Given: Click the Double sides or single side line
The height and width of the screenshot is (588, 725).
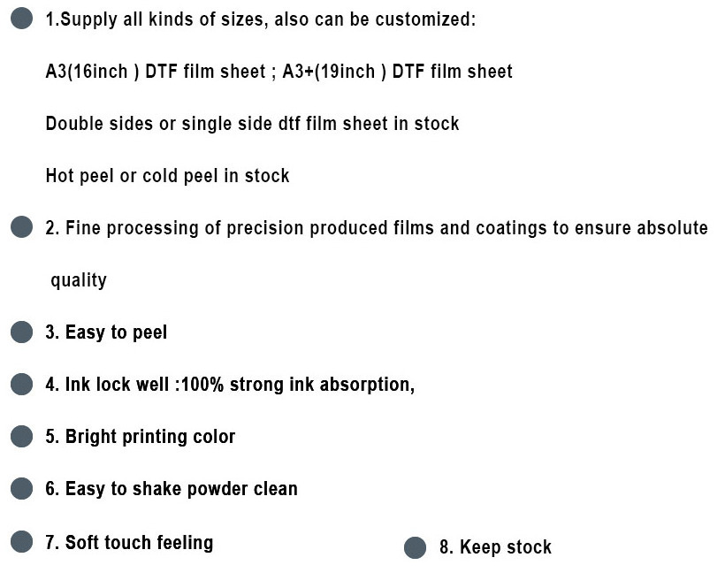Looking at the screenshot, I should tap(252, 124).
